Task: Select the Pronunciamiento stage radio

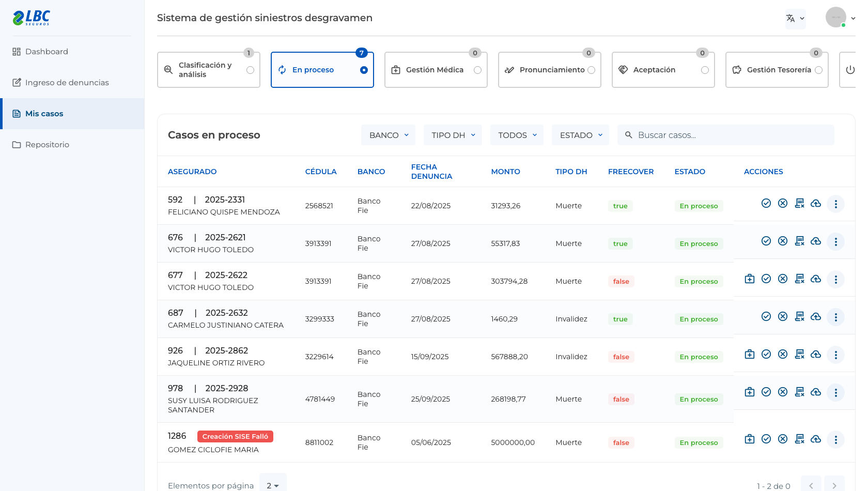Action: [x=591, y=70]
